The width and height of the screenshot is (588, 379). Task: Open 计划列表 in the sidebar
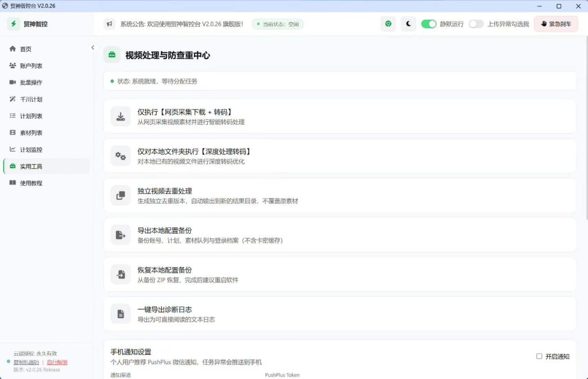47,116
